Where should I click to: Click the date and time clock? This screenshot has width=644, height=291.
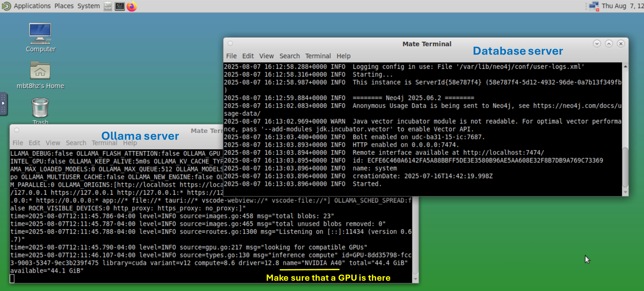click(x=622, y=6)
